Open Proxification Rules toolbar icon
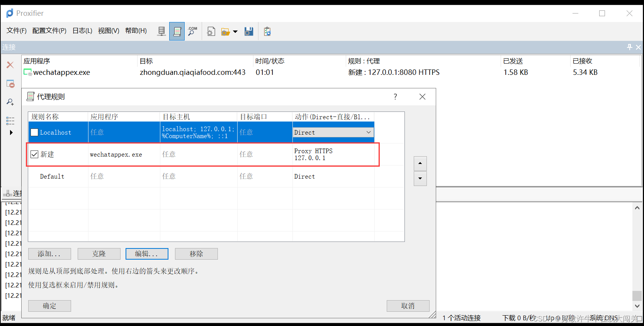 (x=177, y=31)
